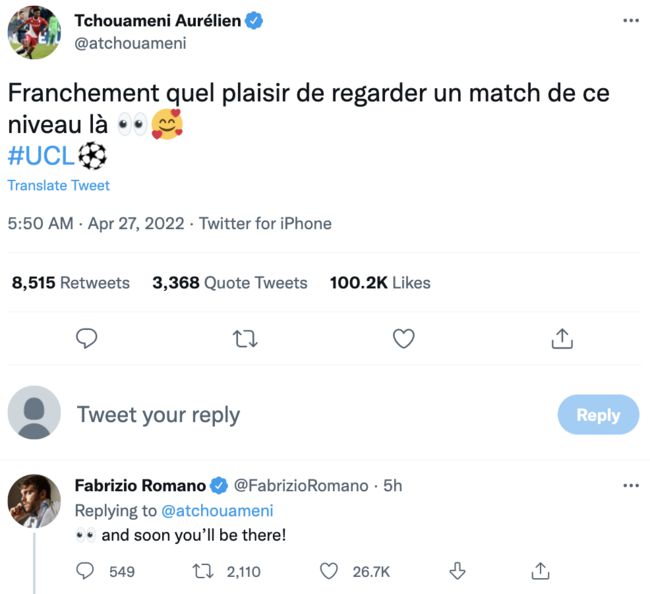
Task: Share Fabrizio Romano's reply
Action: coord(540,571)
